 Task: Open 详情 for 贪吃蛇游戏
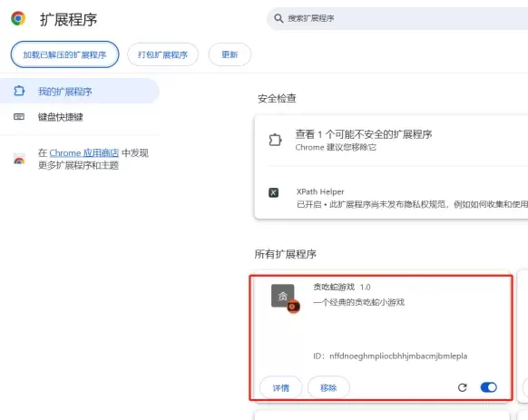(281, 388)
